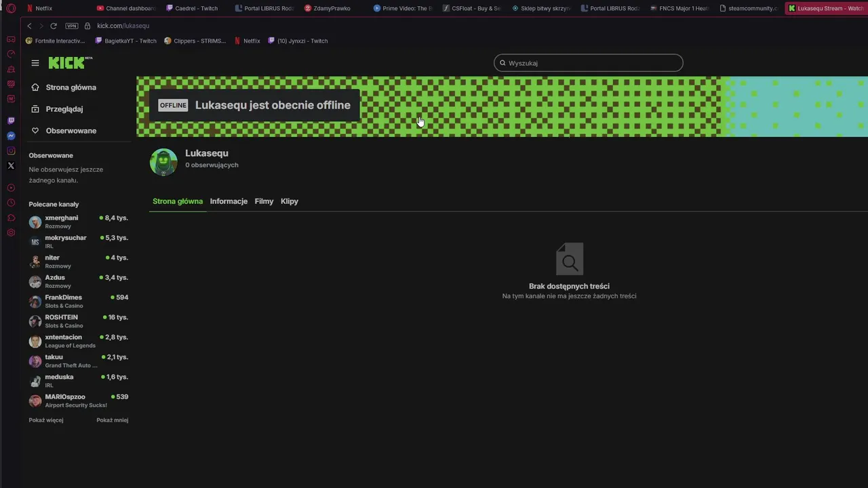Open the GX Corner gamepad icon in the sidebar
868x488 pixels.
coord(11,39)
